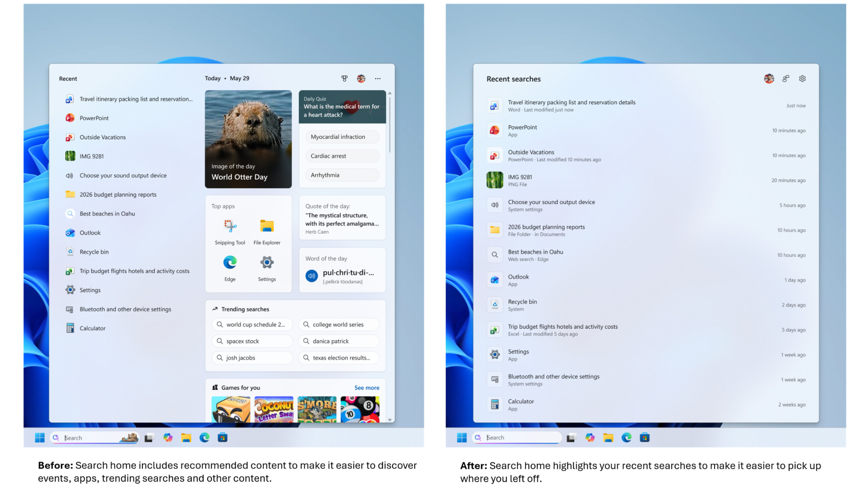Click the Calculator icon in After recent searches
The width and height of the screenshot is (868, 488).
[495, 404]
